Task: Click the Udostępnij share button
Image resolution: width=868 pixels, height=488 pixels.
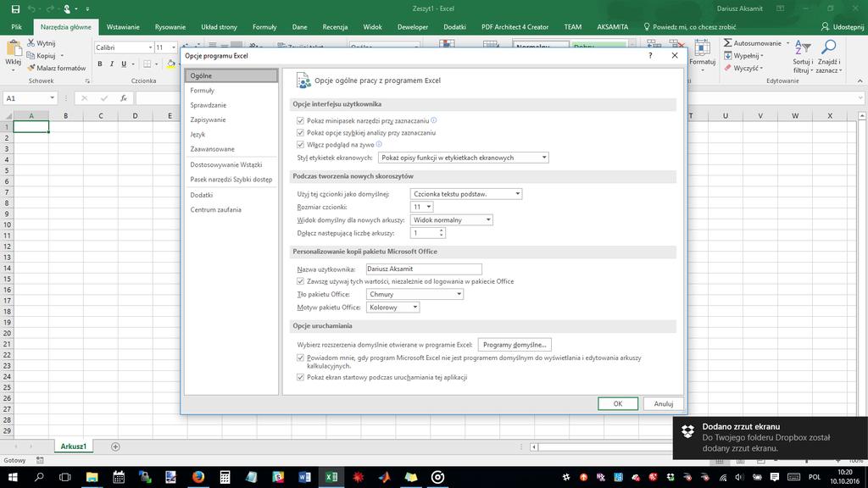Action: (x=843, y=26)
